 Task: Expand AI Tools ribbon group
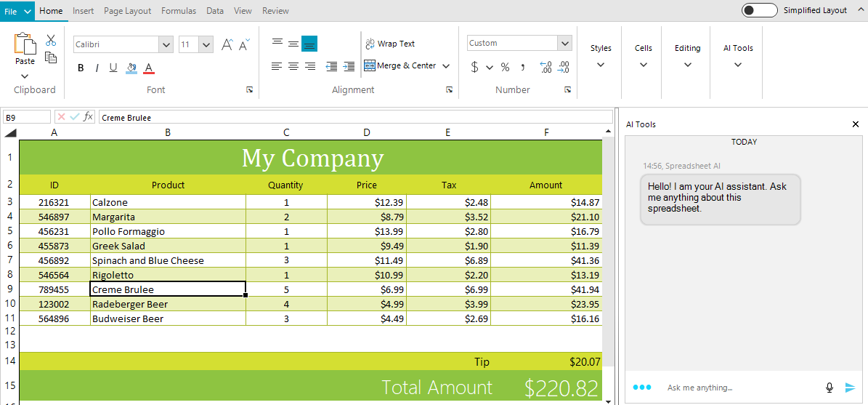coord(738,56)
